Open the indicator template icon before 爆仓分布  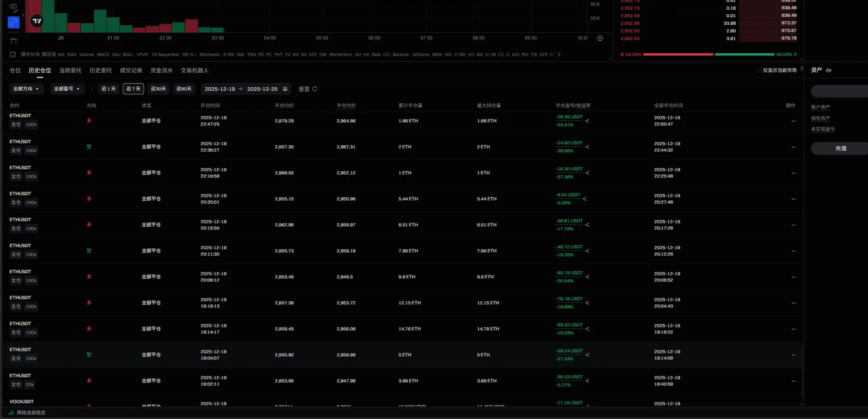pyautogui.click(x=13, y=54)
